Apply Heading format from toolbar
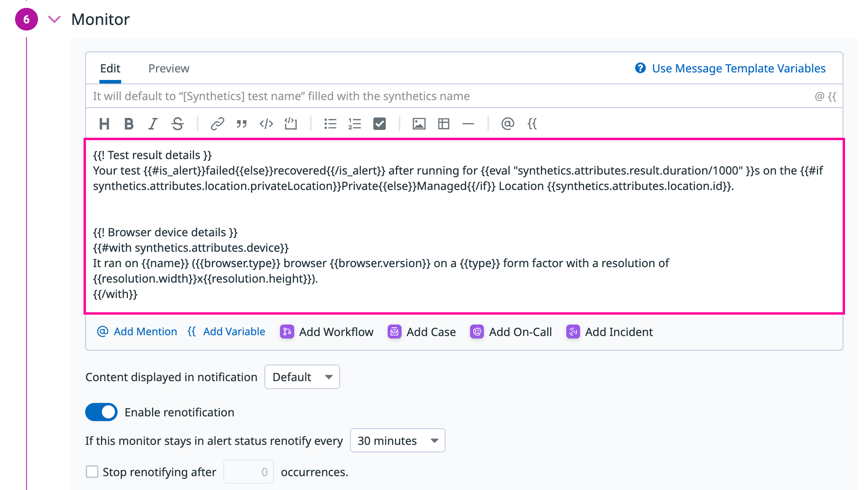This screenshot has width=868, height=490. (104, 124)
